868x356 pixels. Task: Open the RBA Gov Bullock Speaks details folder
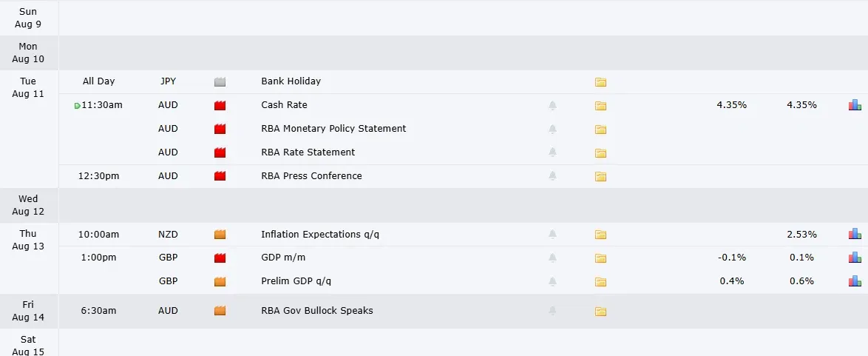click(600, 311)
